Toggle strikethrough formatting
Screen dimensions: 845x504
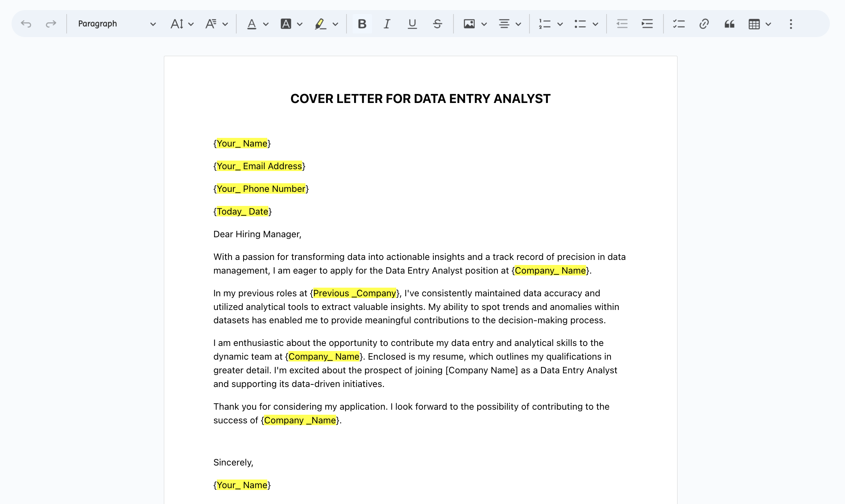[x=437, y=24]
